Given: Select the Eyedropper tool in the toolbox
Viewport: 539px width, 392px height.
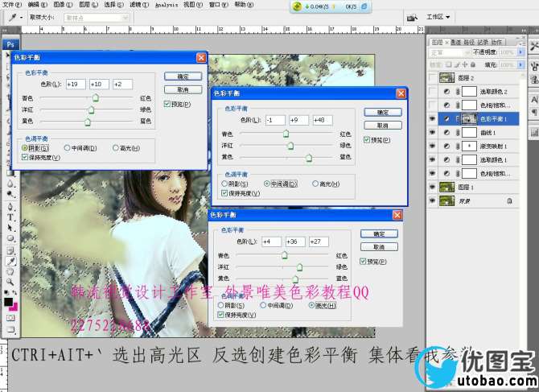Looking at the screenshot, I should point(10,261).
